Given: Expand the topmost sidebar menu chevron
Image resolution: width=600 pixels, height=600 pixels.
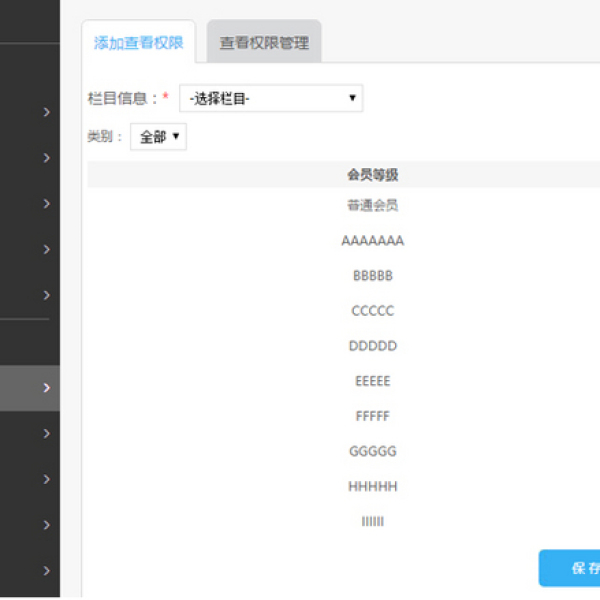Looking at the screenshot, I should coord(46,112).
